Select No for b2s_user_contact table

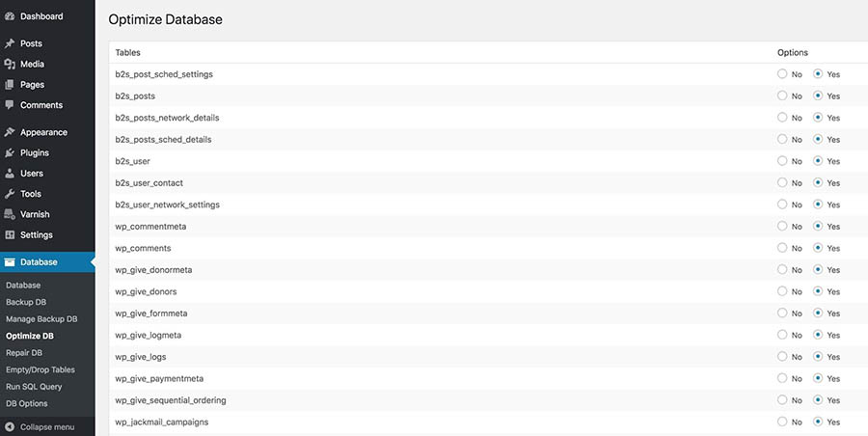pyautogui.click(x=781, y=183)
